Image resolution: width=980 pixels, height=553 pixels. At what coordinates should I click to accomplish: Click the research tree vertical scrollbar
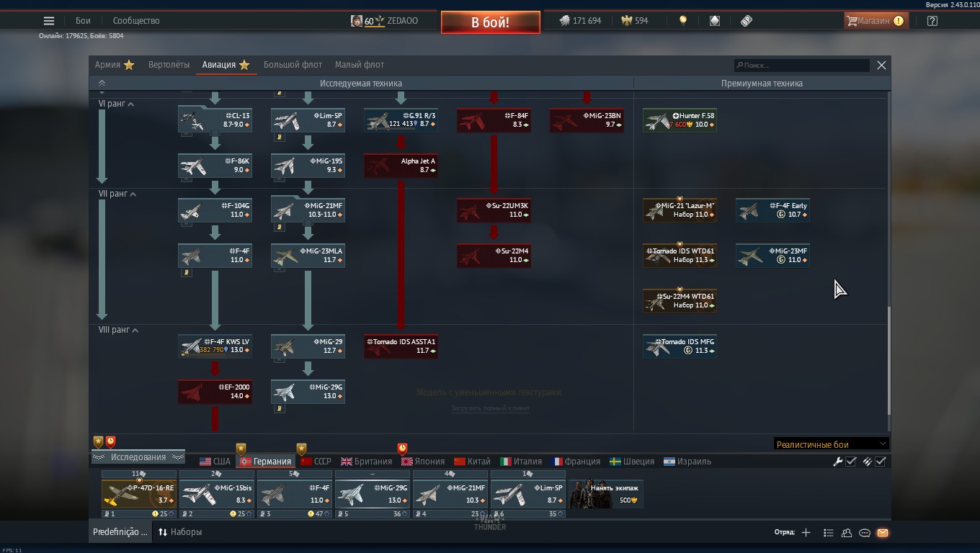click(888, 360)
